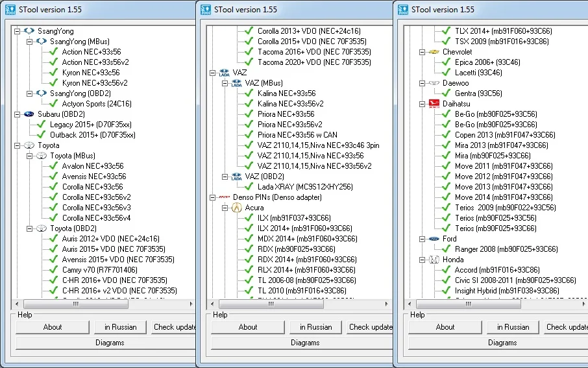Click the Subaru (OBD2) logo icon
Viewport: 588px width, 368px height.
29,114
